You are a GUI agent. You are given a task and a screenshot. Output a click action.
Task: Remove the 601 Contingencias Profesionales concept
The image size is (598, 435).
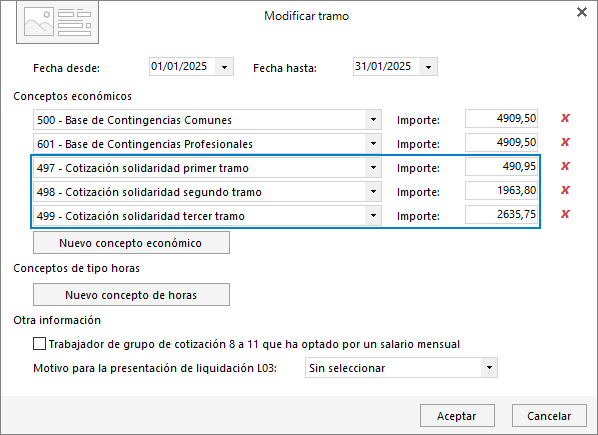tap(565, 142)
